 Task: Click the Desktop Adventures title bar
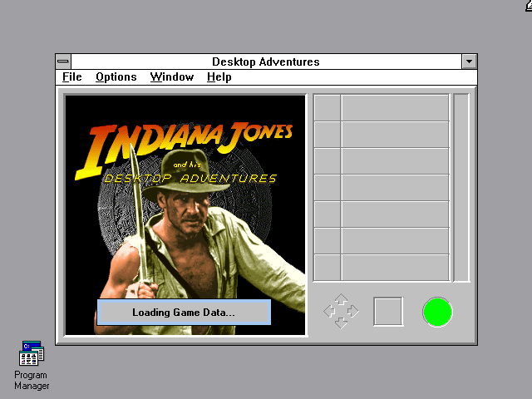(x=266, y=62)
